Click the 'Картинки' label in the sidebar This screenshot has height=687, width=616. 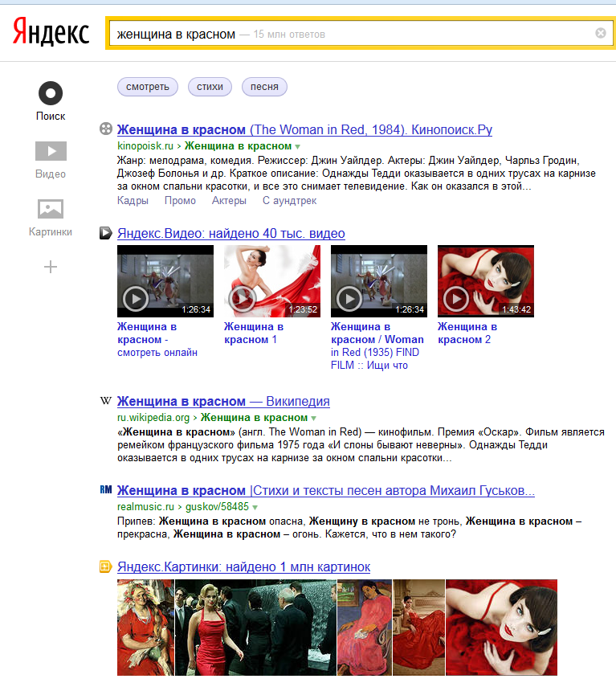pos(51,231)
